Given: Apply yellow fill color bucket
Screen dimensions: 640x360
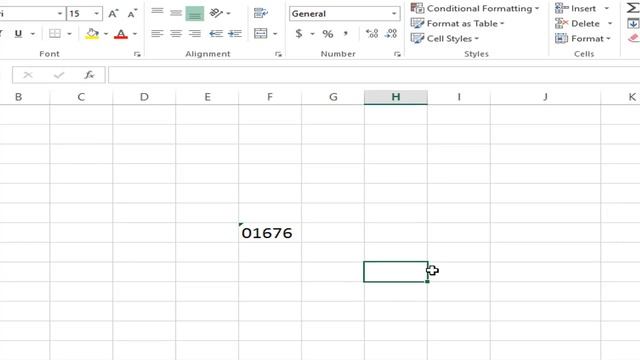Looking at the screenshot, I should [92, 33].
